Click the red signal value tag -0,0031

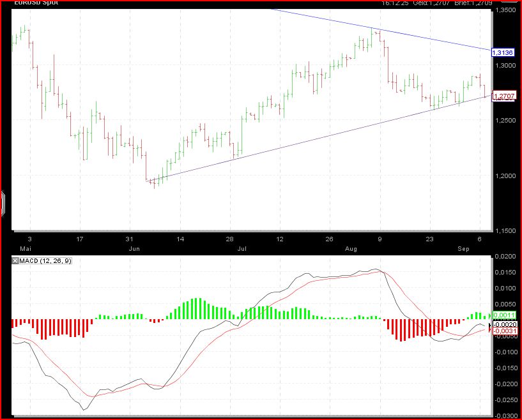(505, 331)
